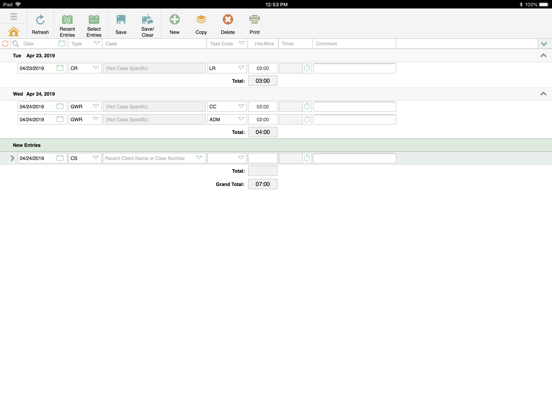
Task: Print the time entries
Action: pos(255,24)
